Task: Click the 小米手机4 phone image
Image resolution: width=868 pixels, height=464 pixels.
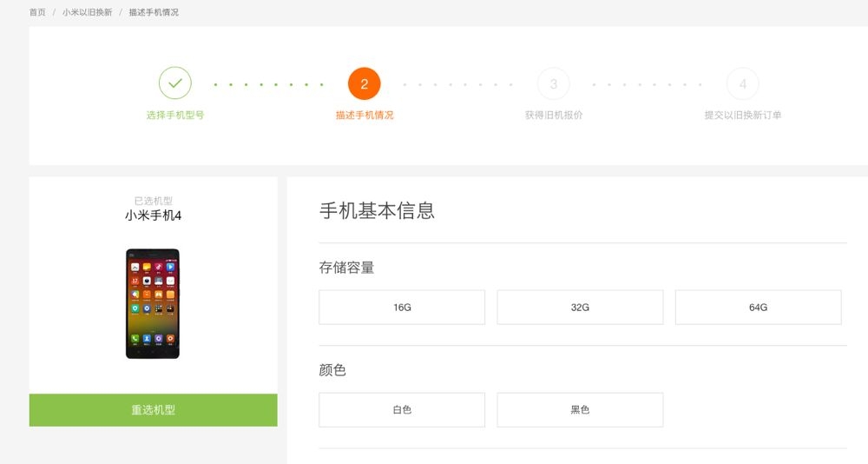Action: click(153, 303)
